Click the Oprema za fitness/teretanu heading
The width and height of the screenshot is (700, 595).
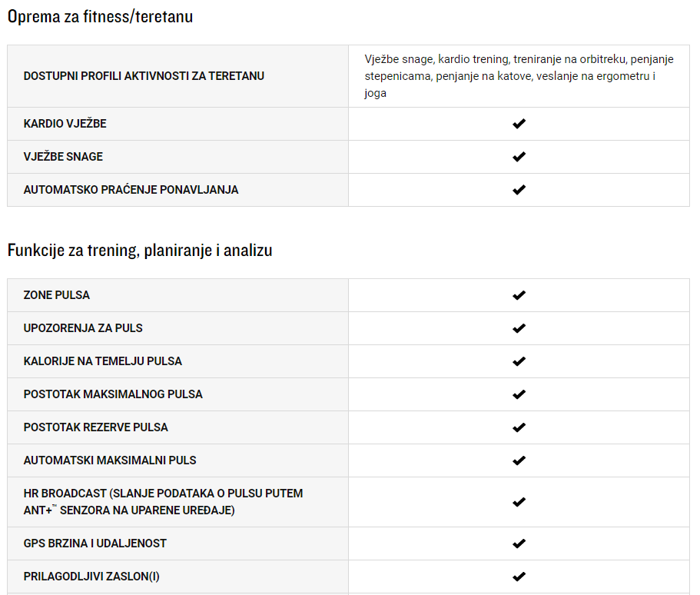pos(101,17)
